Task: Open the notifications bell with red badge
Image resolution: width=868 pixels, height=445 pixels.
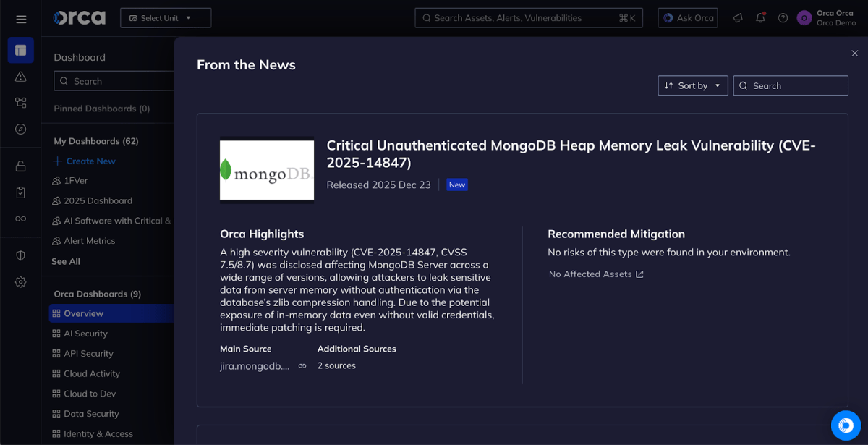Action: [x=760, y=17]
